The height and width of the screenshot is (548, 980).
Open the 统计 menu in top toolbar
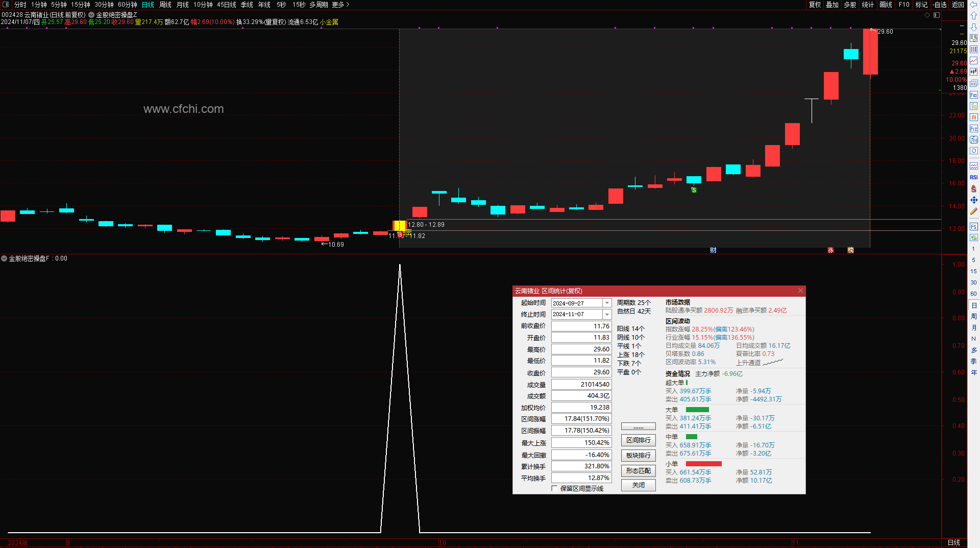868,5
